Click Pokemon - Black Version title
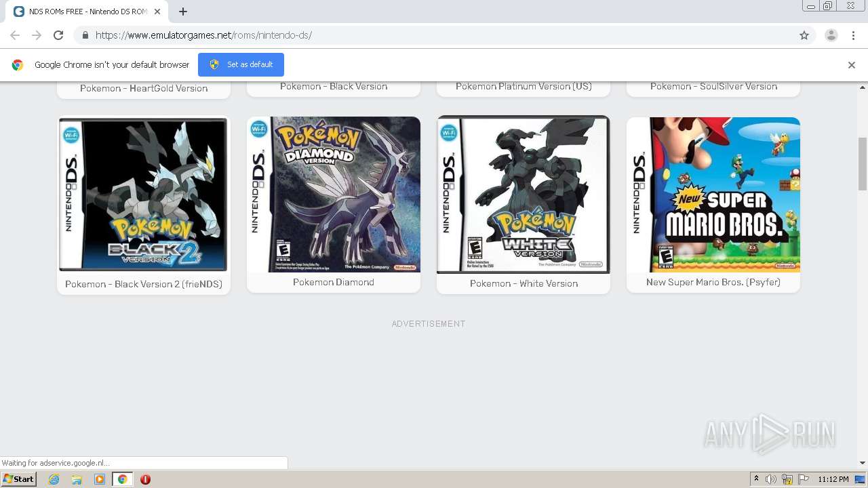 pos(334,86)
